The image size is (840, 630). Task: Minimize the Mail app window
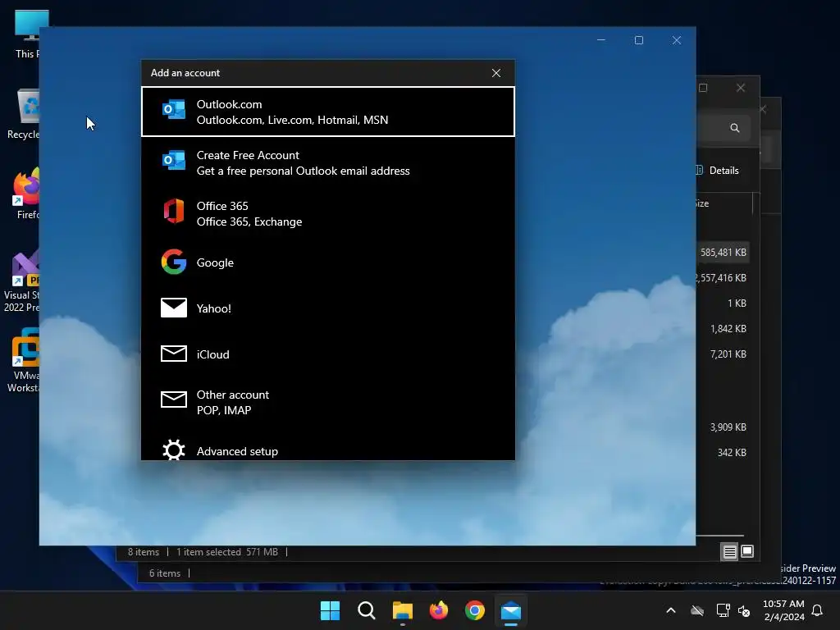601,40
